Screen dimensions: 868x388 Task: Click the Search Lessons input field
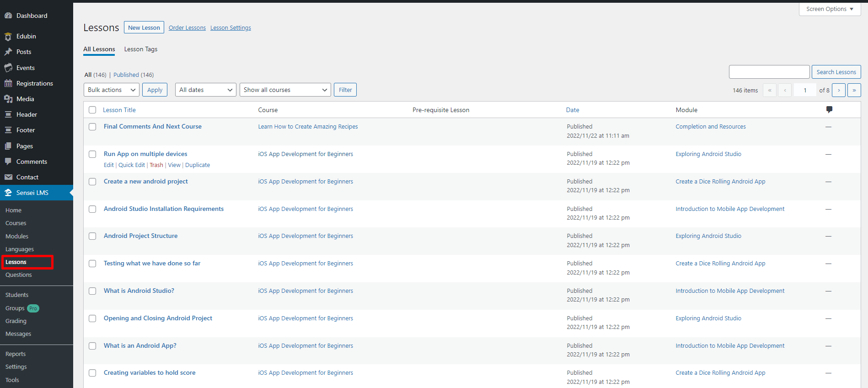(x=769, y=72)
